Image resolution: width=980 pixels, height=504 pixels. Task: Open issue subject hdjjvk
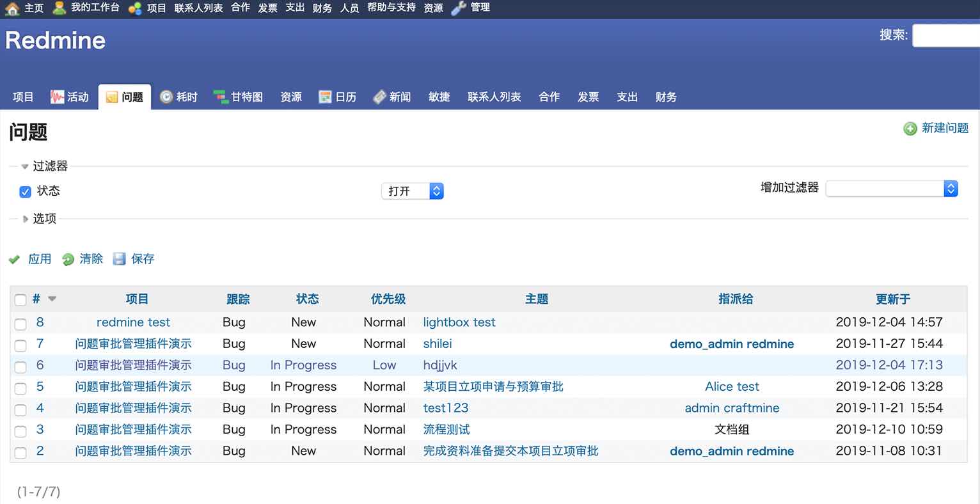(x=440, y=365)
